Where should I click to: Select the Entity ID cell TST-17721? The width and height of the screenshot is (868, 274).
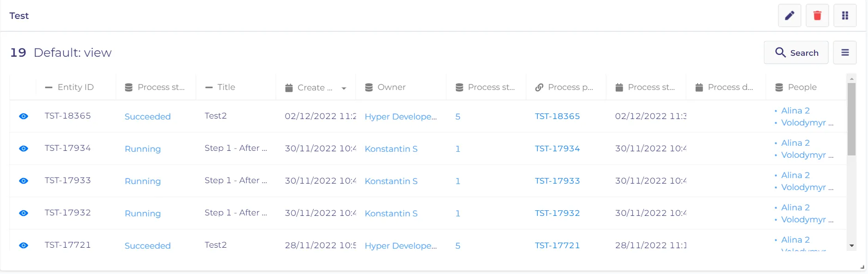pos(68,245)
